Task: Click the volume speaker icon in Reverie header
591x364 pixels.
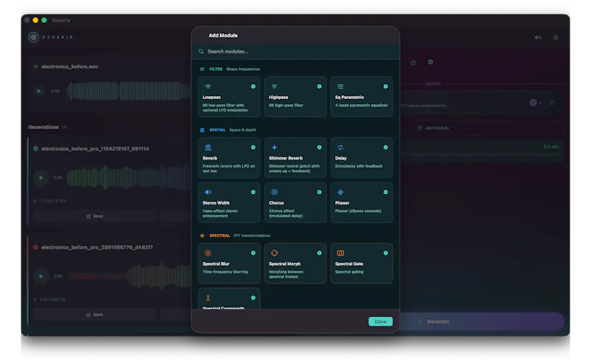Action: point(538,38)
